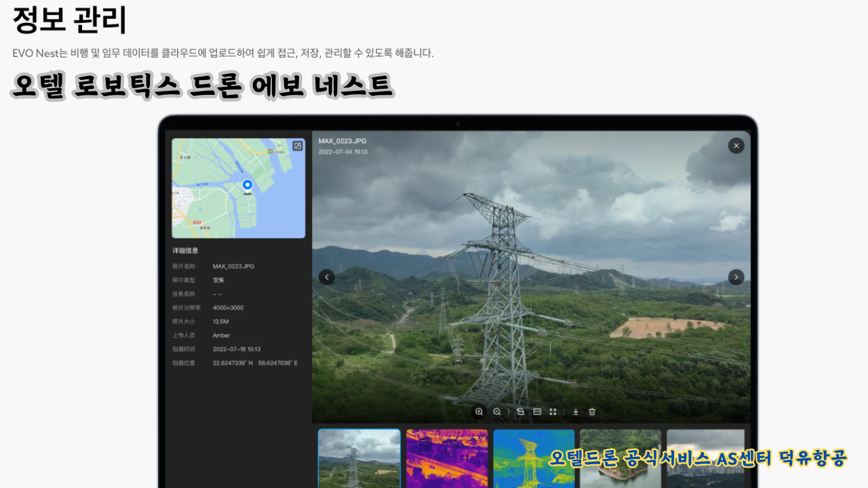The height and width of the screenshot is (488, 868).
Task: Click the photo name value MAX_0223.JPG in details
Action: pyautogui.click(x=233, y=266)
